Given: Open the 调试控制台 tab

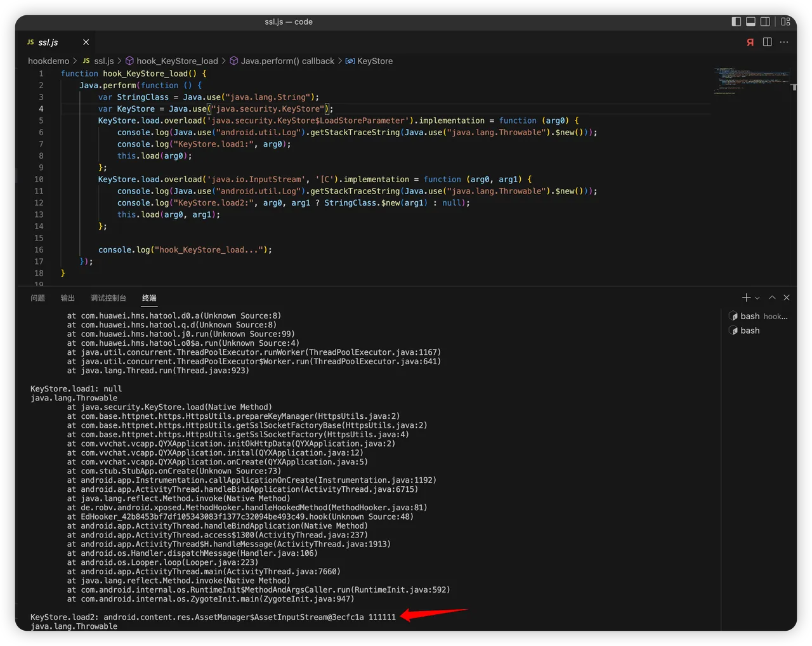Looking at the screenshot, I should (108, 298).
